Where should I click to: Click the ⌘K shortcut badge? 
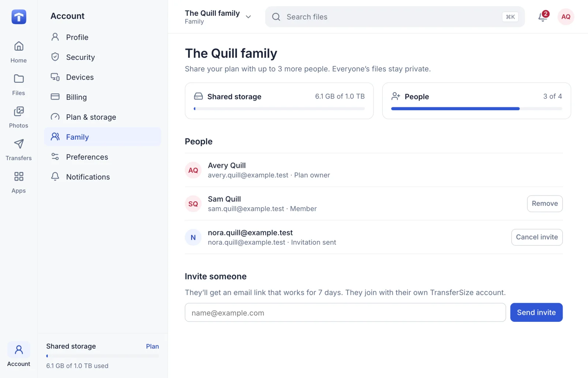510,17
